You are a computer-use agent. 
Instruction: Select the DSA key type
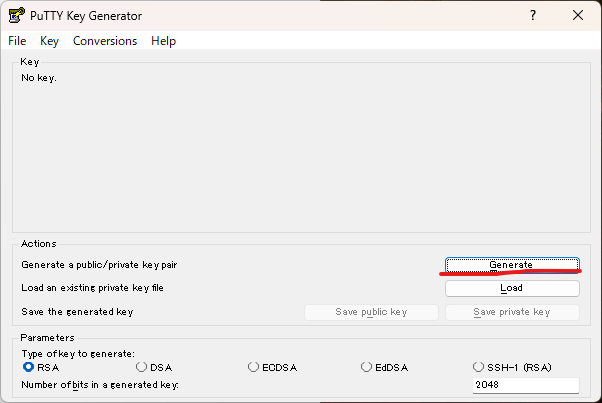point(141,367)
